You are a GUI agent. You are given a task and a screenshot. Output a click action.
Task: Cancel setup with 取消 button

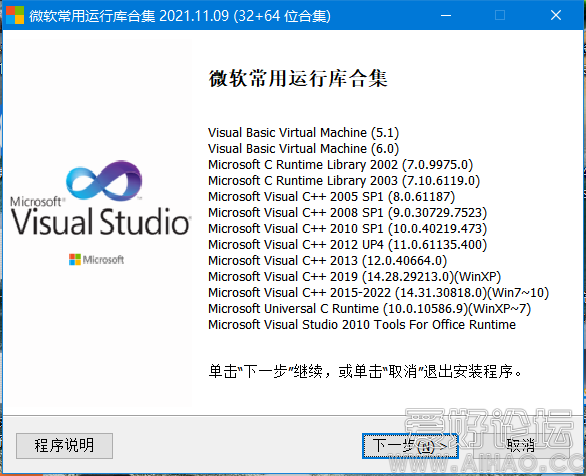click(521, 445)
